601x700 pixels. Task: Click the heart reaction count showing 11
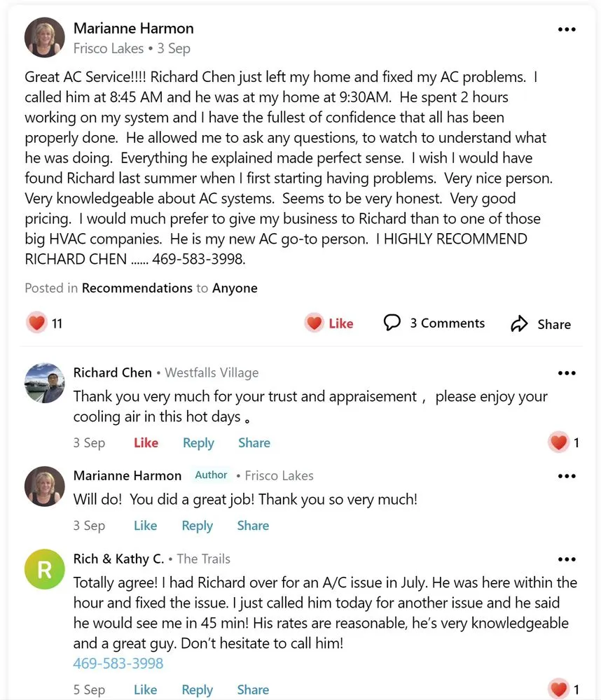point(37,323)
